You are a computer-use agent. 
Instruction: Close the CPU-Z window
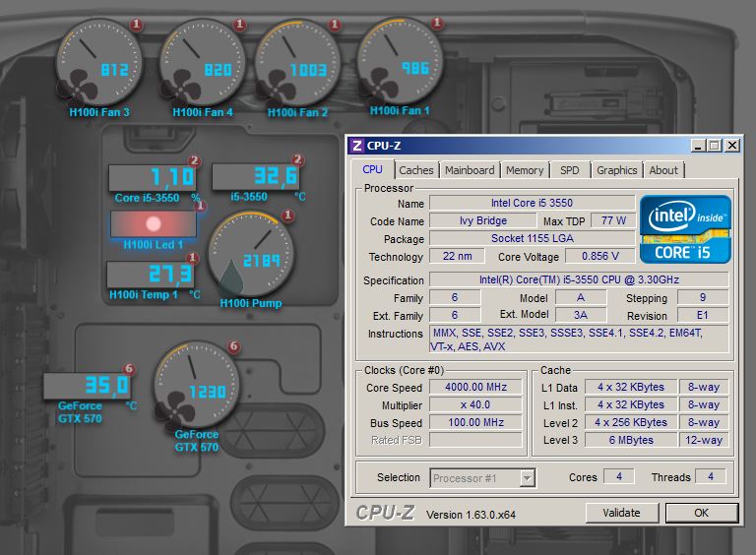pyautogui.click(x=732, y=146)
